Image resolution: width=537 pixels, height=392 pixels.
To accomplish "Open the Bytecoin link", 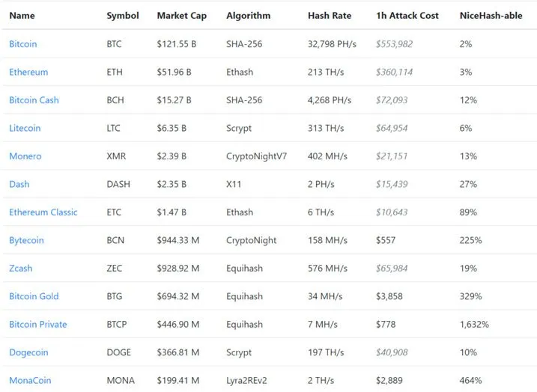I will [26, 240].
